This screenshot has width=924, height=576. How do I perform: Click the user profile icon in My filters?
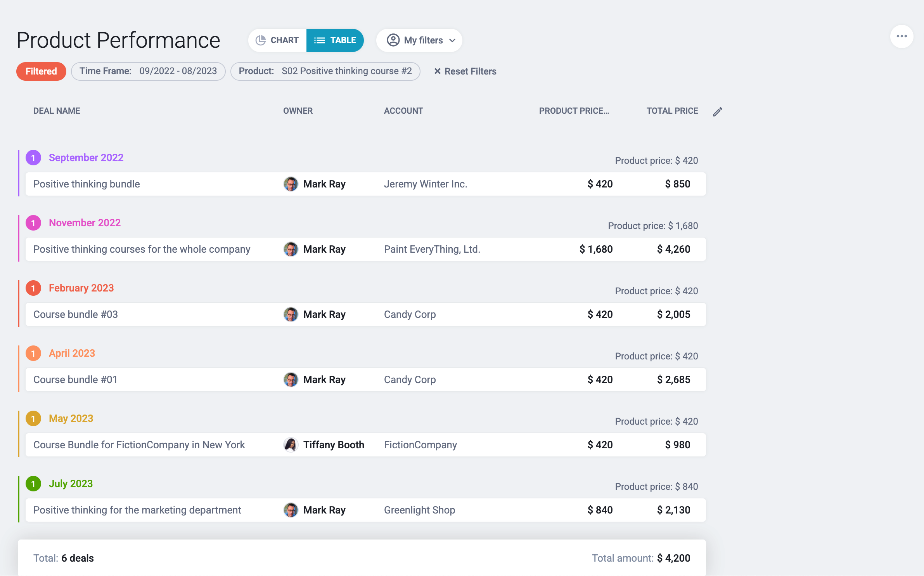393,40
